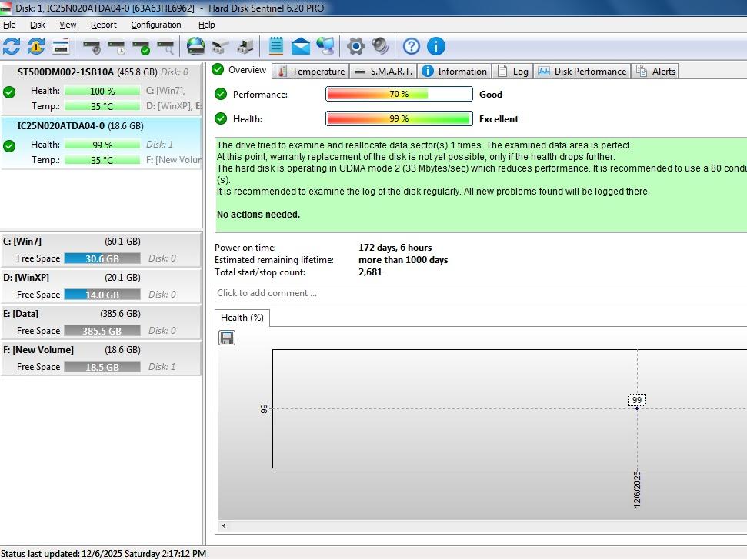This screenshot has width=747, height=560.
Task: Click the disk icon with green checkmark
Action: coord(142,47)
